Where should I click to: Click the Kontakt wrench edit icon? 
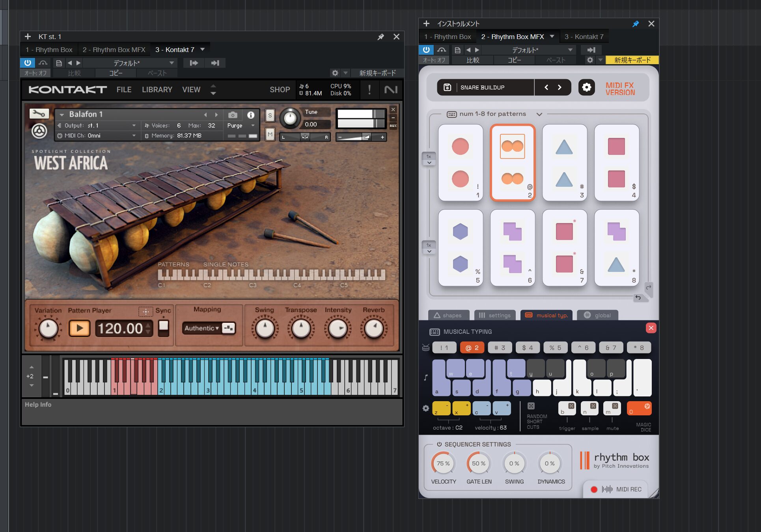click(x=39, y=114)
